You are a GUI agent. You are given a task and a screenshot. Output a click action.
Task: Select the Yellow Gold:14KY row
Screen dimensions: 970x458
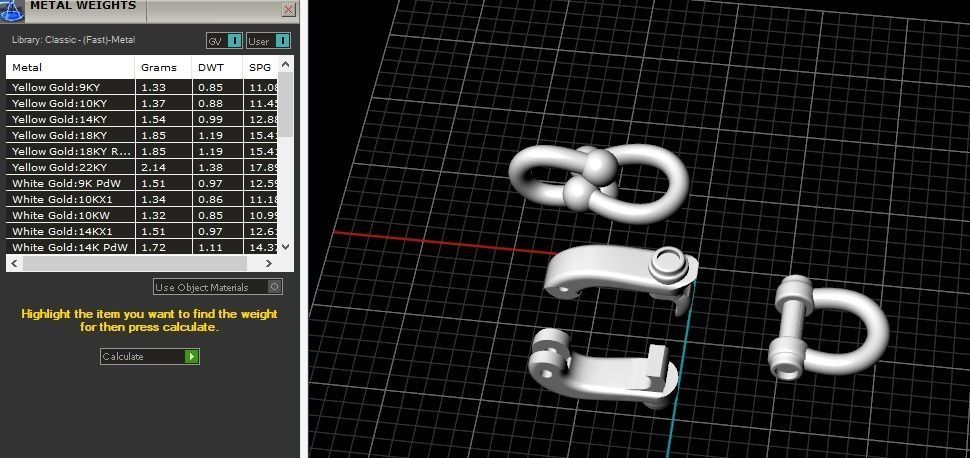[142, 119]
